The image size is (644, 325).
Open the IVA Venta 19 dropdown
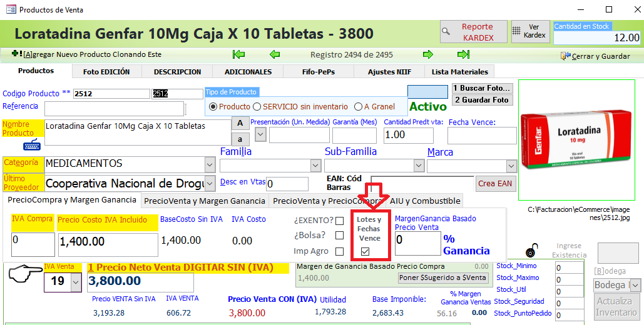[76, 282]
